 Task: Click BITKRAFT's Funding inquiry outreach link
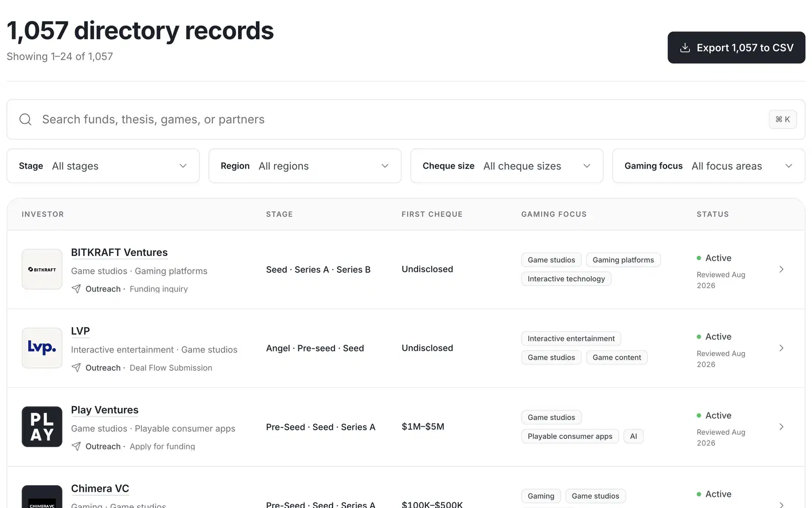click(x=159, y=289)
